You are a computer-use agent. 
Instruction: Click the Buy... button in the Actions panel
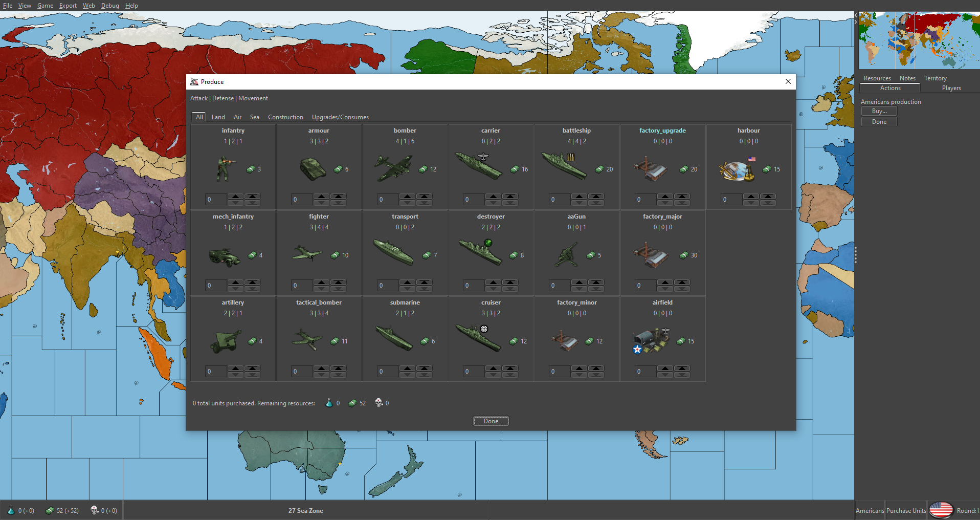(879, 111)
